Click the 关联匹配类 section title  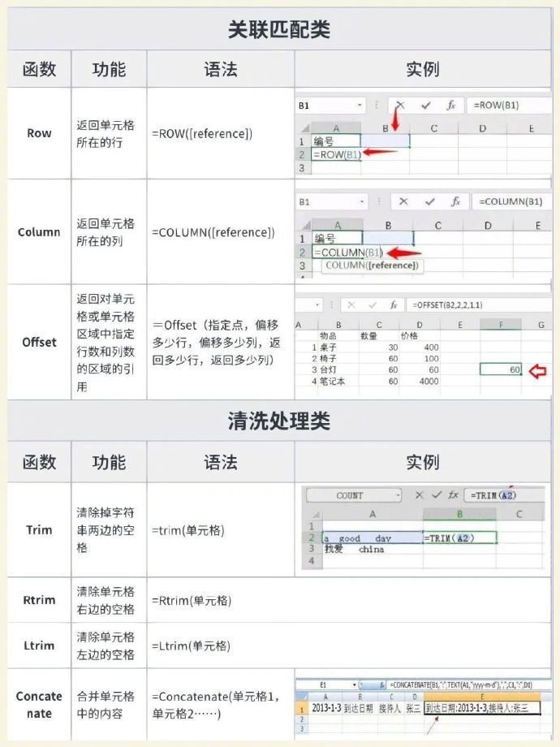(279, 29)
